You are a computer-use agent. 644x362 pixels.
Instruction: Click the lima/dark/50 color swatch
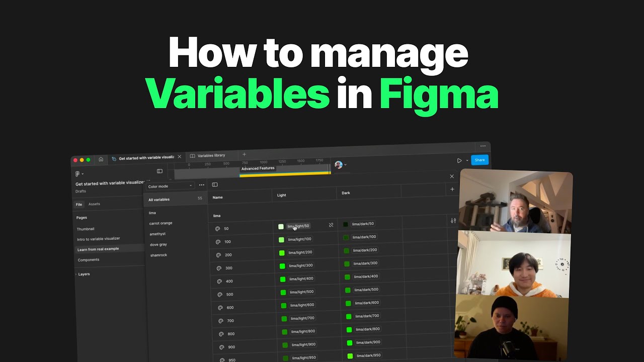pyautogui.click(x=346, y=224)
